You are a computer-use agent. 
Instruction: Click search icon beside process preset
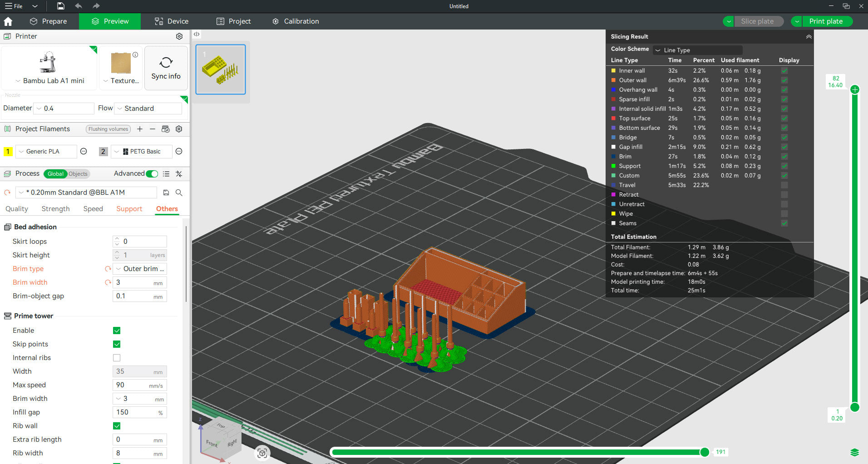(x=179, y=193)
